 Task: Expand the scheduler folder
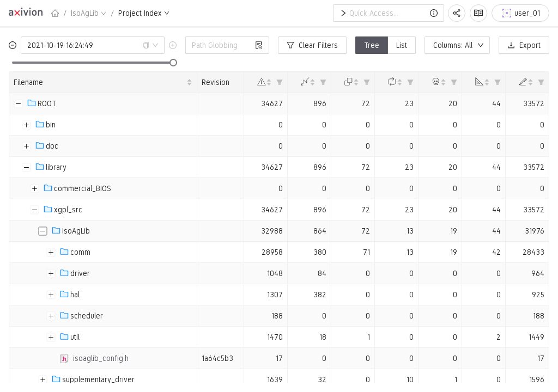(x=51, y=316)
